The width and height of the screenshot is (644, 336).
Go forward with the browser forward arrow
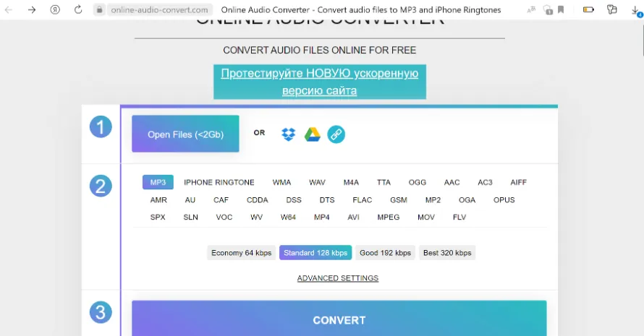coord(32,10)
